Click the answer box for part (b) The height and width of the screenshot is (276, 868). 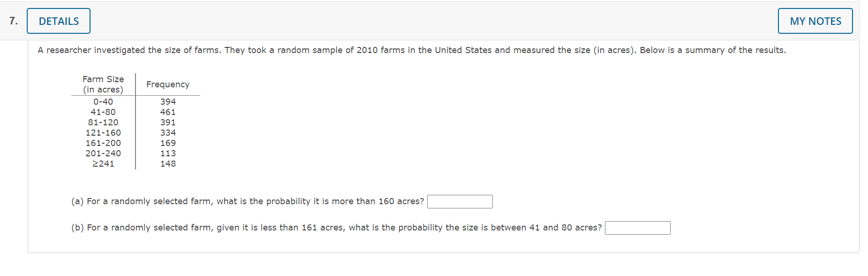[638, 228]
